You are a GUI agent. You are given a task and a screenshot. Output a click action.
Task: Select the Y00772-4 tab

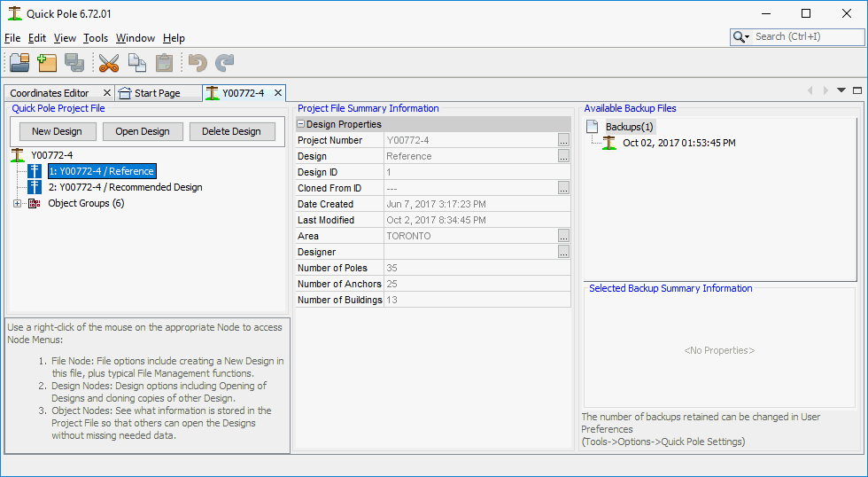click(x=244, y=93)
